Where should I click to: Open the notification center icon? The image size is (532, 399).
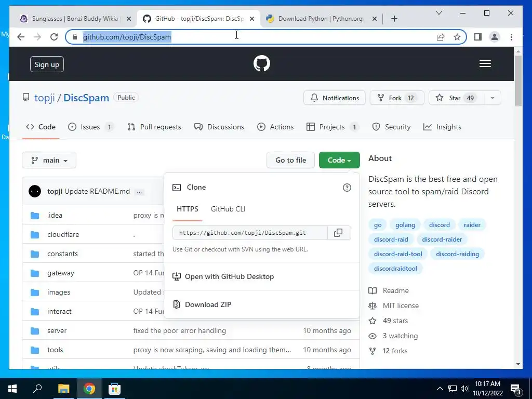click(x=516, y=389)
